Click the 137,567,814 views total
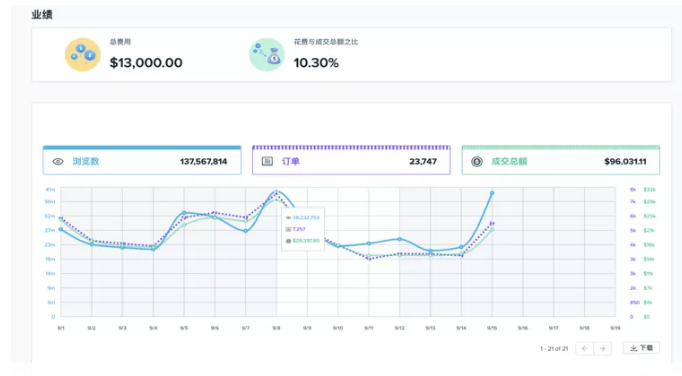The image size is (682, 376). point(204,161)
